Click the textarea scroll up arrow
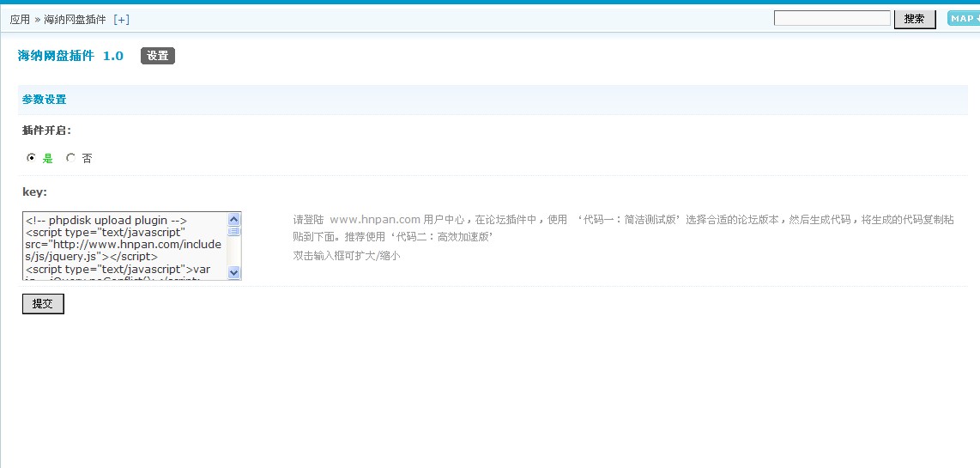The image size is (980, 468). 233,219
